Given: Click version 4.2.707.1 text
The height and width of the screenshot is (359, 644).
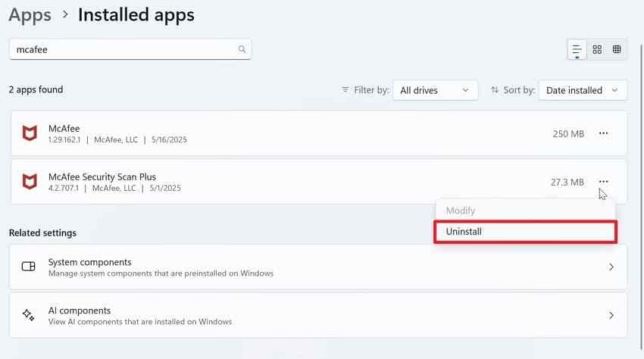Looking at the screenshot, I should pyautogui.click(x=63, y=188).
